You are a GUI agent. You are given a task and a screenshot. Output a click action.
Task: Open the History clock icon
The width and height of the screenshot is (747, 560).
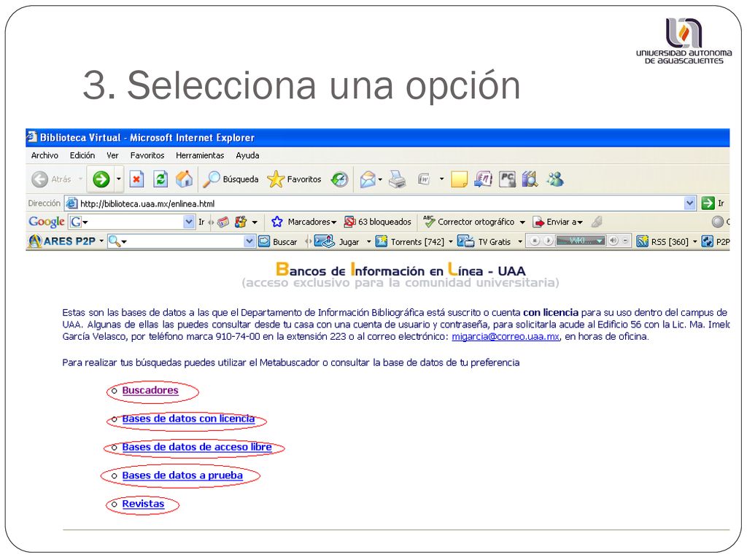click(340, 179)
